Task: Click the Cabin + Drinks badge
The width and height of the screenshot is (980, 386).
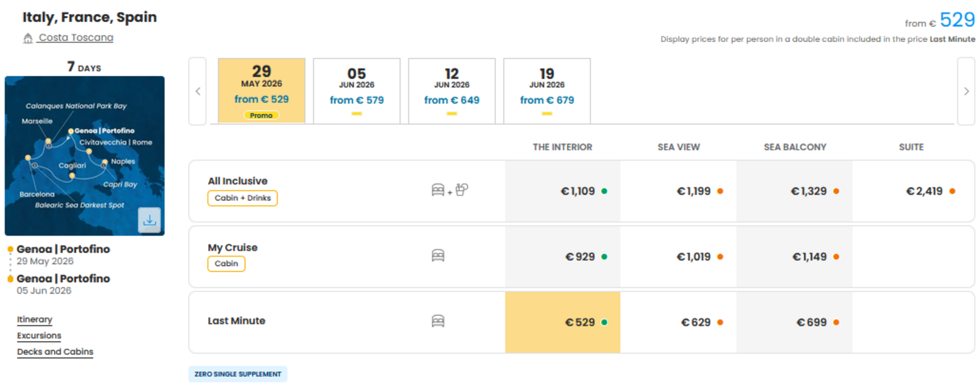Action: 242,198
